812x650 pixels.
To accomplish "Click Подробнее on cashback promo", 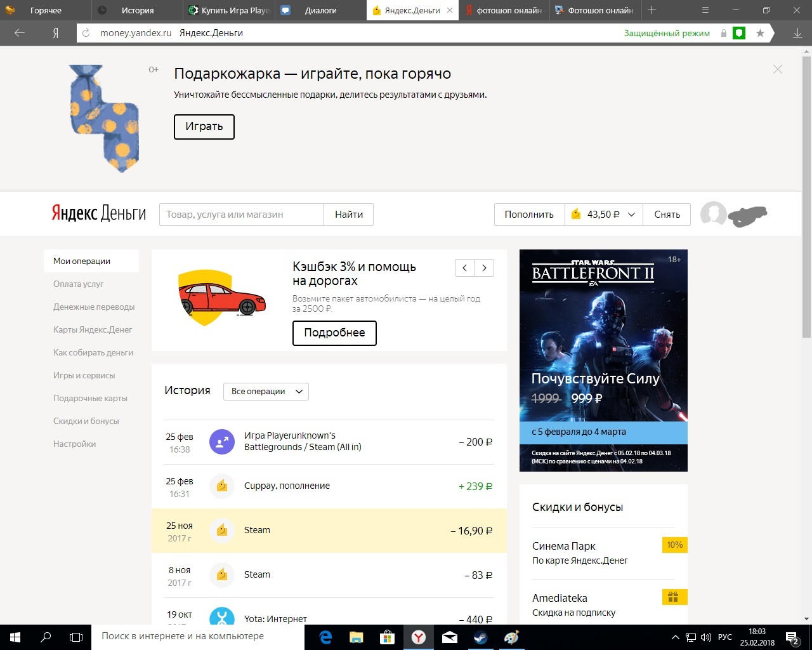I will [334, 333].
